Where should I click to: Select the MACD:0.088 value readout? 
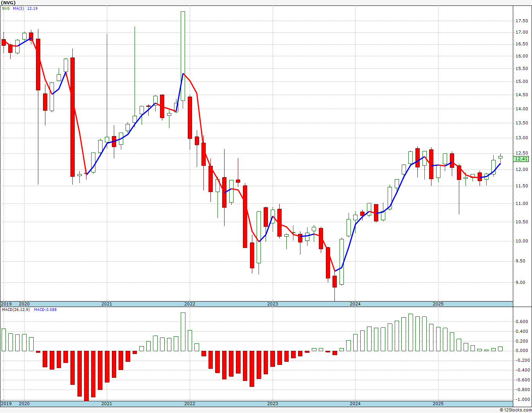pyautogui.click(x=45, y=310)
